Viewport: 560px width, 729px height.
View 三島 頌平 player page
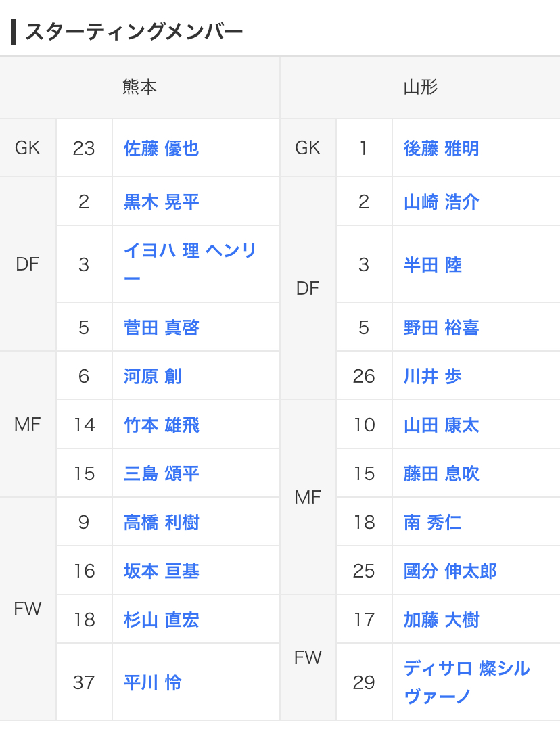161,473
